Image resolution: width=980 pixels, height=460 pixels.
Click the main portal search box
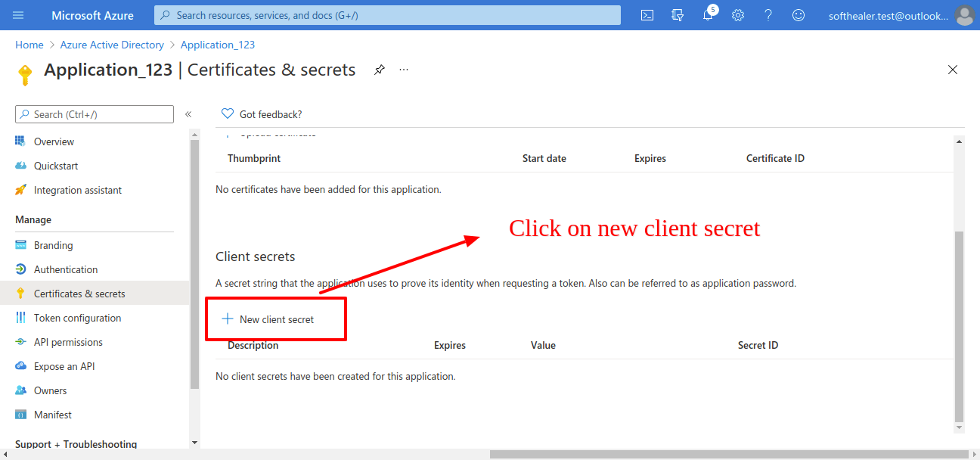(x=387, y=15)
